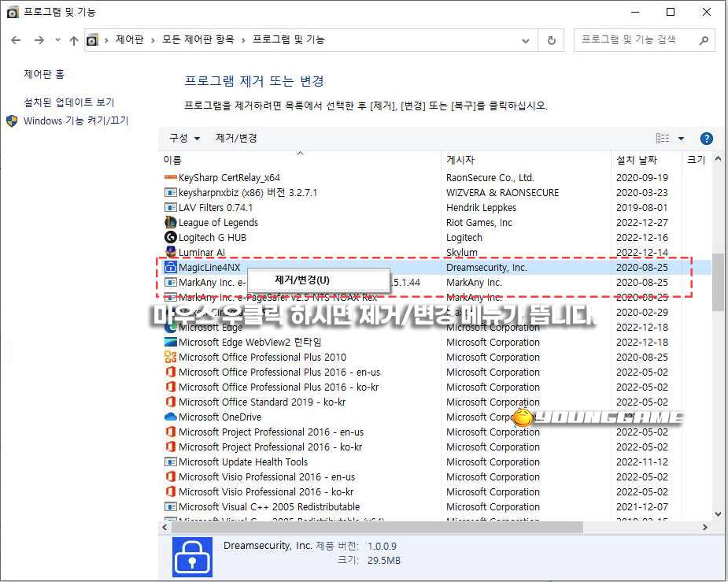Click the horizontal scrollbar right arrow

[705, 527]
